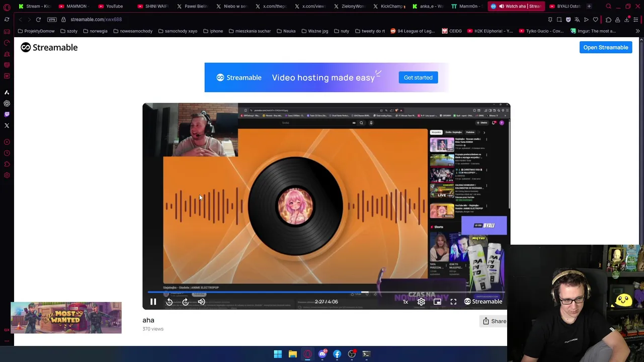This screenshot has width=644, height=362.
Task: Click the 2:27 / 4:06 time display
Action: (326, 302)
